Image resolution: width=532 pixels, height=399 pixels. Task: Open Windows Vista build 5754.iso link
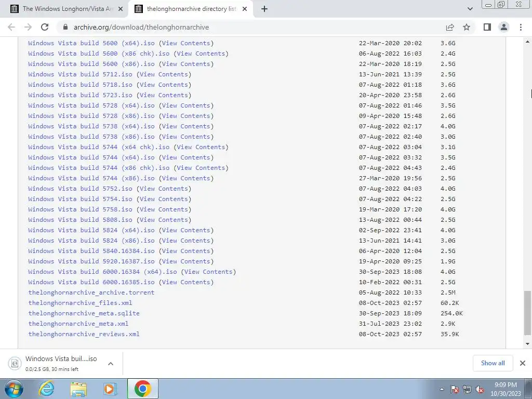click(80, 199)
